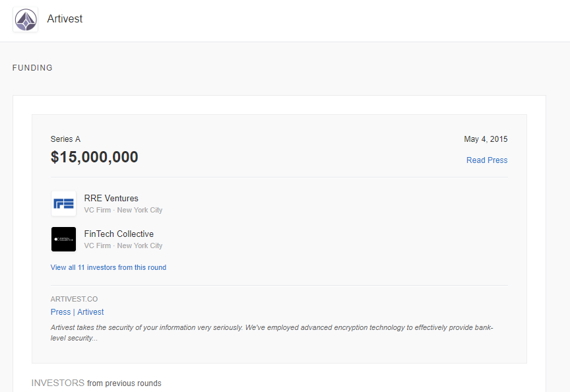570x392 pixels.
Task: Open the Press | Artivest article link
Action: 77,312
